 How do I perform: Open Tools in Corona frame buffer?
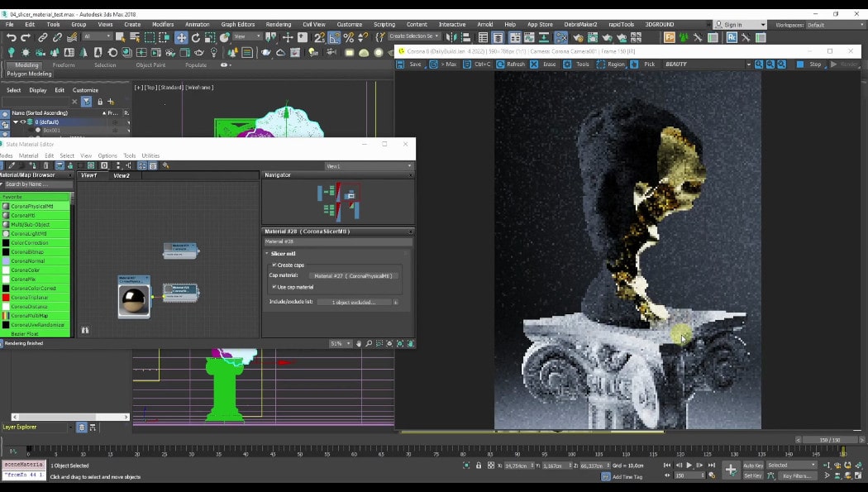click(x=577, y=64)
